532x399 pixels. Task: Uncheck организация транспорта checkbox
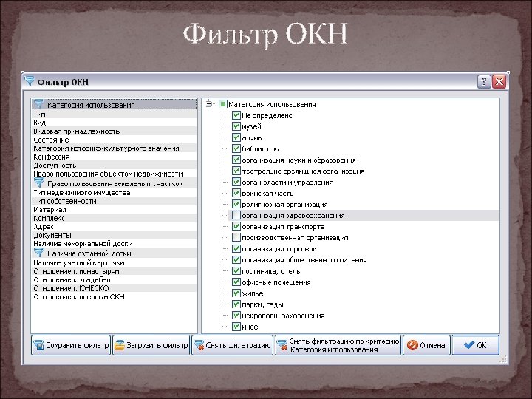tap(236, 227)
